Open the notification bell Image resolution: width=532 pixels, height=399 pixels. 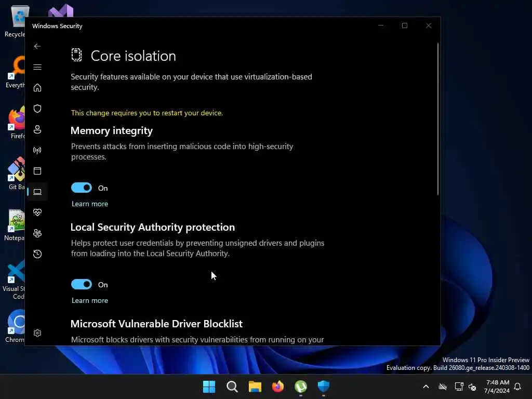517,387
